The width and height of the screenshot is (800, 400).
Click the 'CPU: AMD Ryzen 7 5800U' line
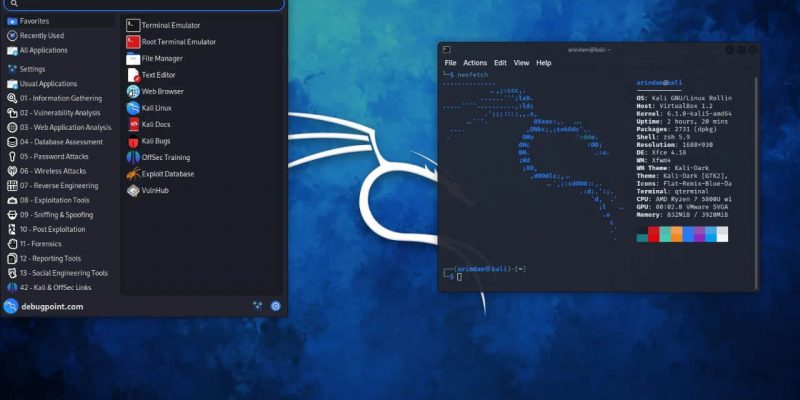684,199
